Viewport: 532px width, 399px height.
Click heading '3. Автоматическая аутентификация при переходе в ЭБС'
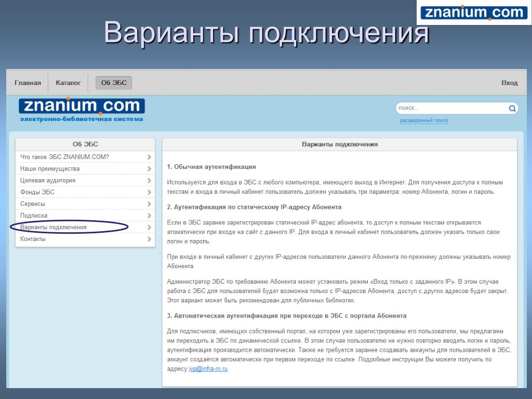287,315
